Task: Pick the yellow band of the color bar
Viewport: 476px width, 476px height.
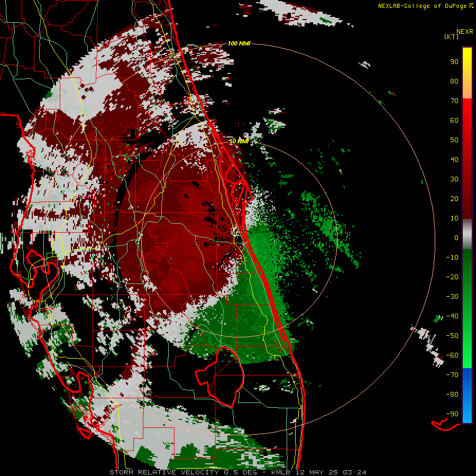Action: coord(467,73)
